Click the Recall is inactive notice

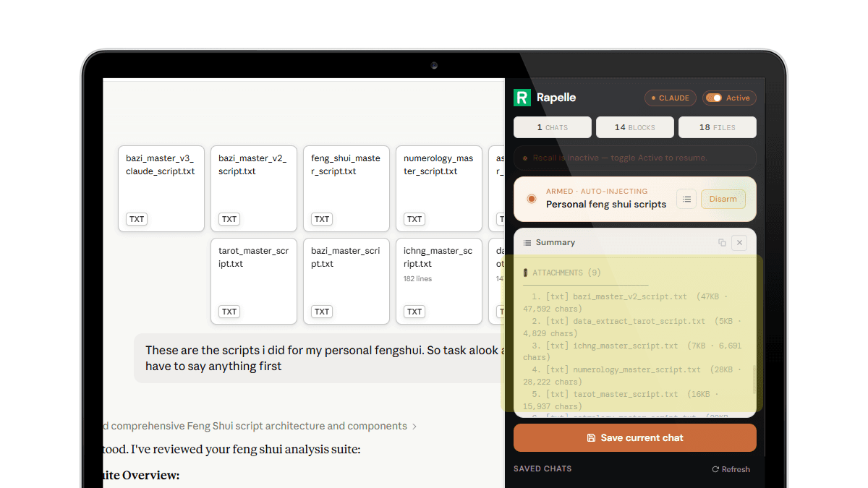[x=635, y=158]
